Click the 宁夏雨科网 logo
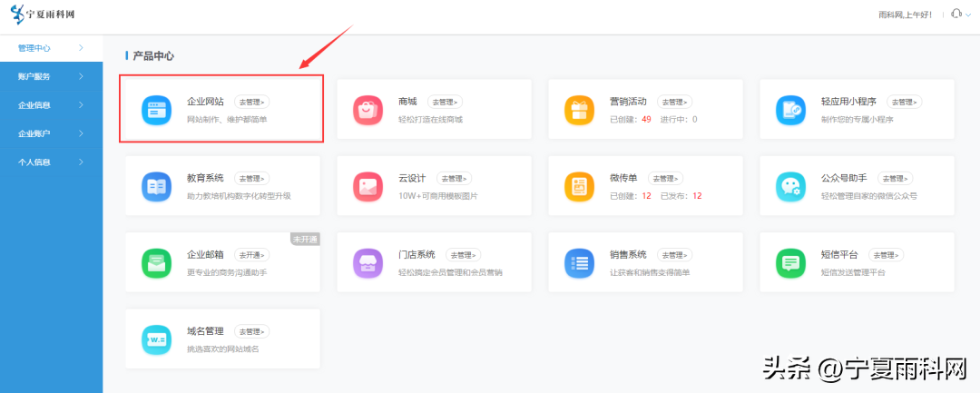980x393 pixels. (x=43, y=14)
